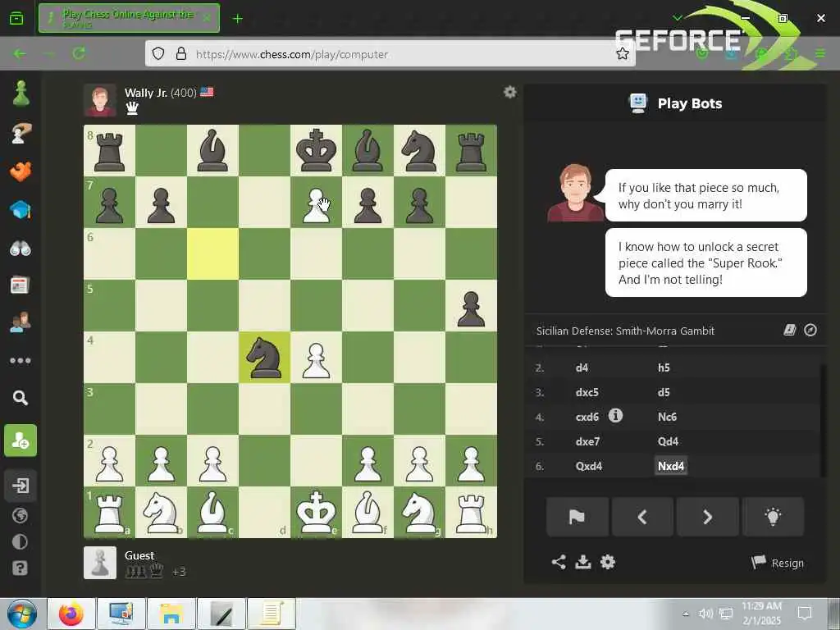Expand the More three-dots sidebar menu
This screenshot has width=840, height=630.
coord(21,361)
